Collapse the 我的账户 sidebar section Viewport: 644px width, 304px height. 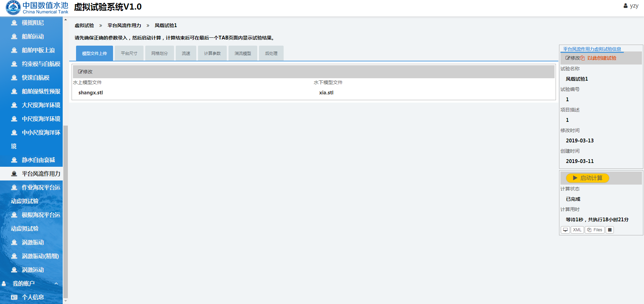click(56, 283)
